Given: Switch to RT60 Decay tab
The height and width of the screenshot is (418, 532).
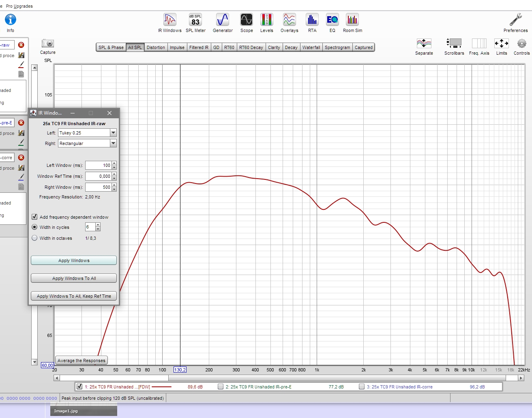Looking at the screenshot, I should pos(251,47).
